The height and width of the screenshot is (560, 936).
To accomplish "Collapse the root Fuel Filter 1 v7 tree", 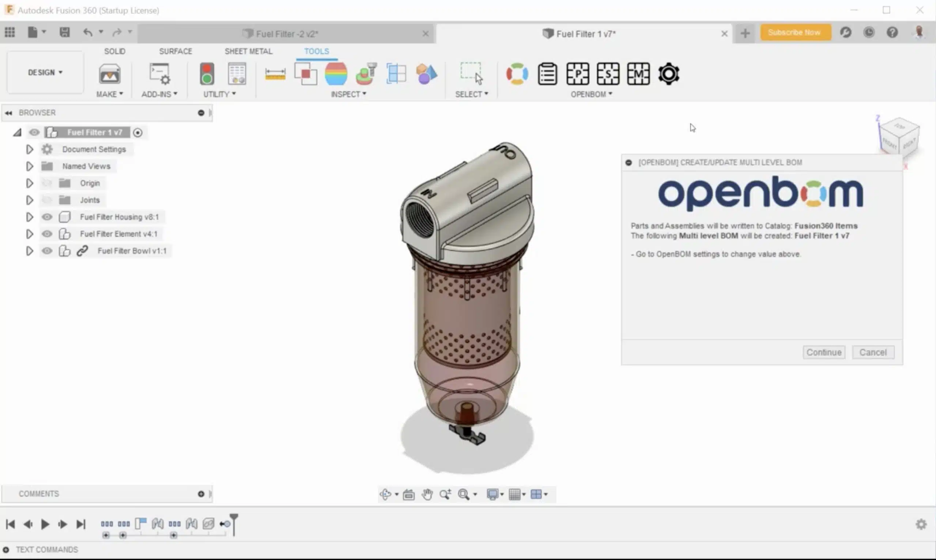I will [x=17, y=132].
